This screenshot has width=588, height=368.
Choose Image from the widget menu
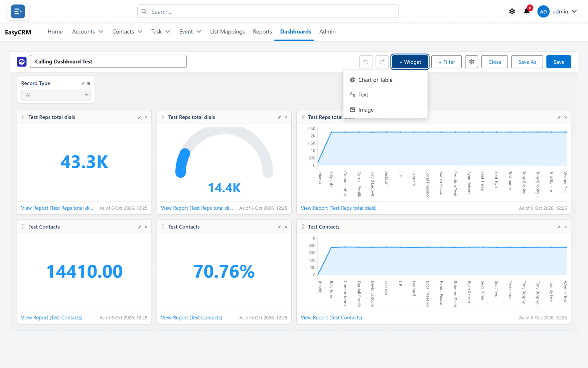386,110
